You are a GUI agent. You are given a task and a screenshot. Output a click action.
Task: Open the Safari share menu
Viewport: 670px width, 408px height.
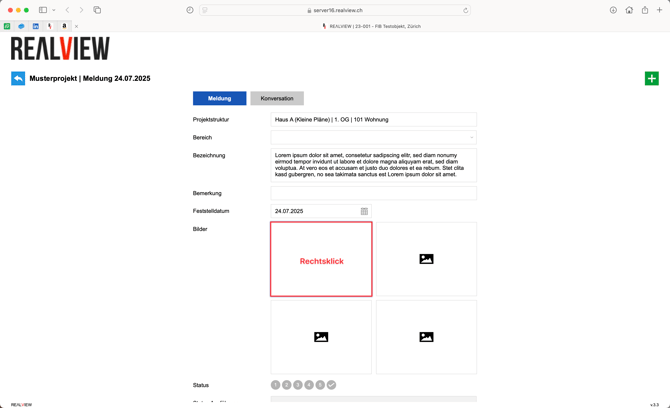(645, 10)
